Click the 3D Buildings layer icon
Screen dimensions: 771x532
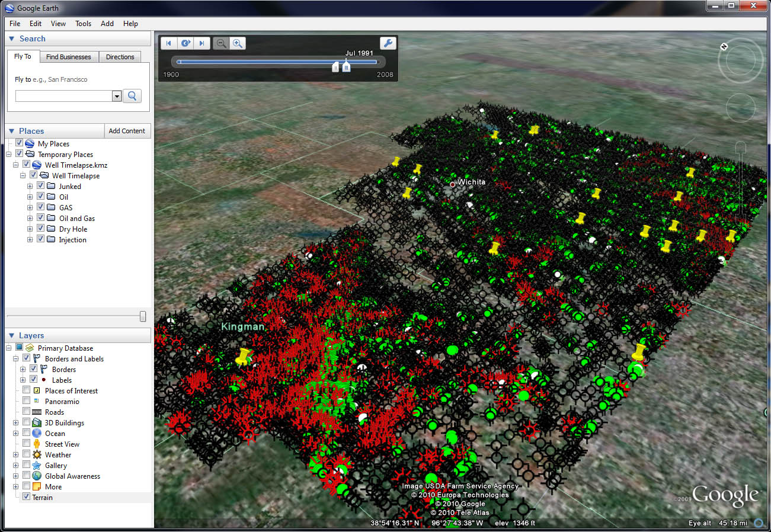coord(37,423)
